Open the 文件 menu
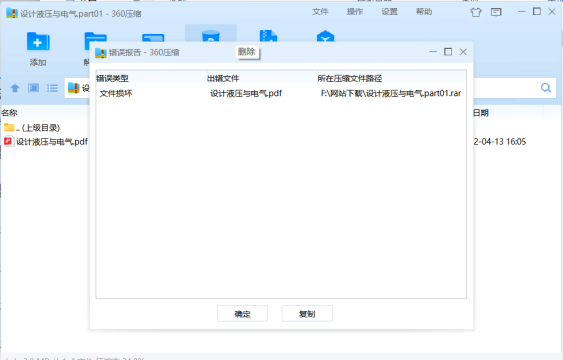The image size is (563, 360). tap(320, 12)
